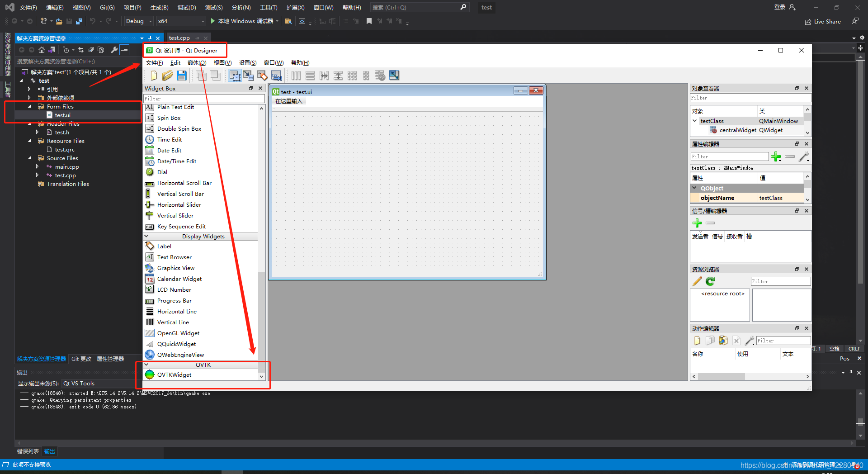Click the Widget Box Filter field
Image resolution: width=868 pixels, height=474 pixels.
click(204, 99)
